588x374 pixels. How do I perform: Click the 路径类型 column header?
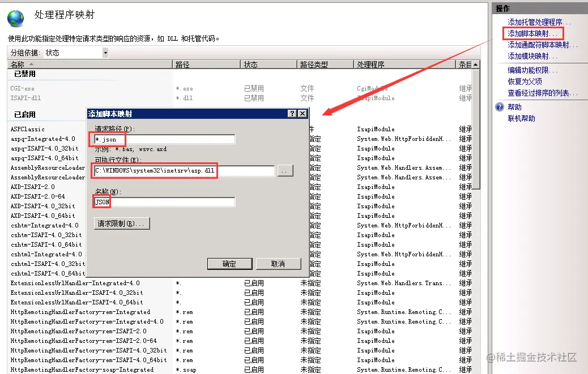point(326,65)
